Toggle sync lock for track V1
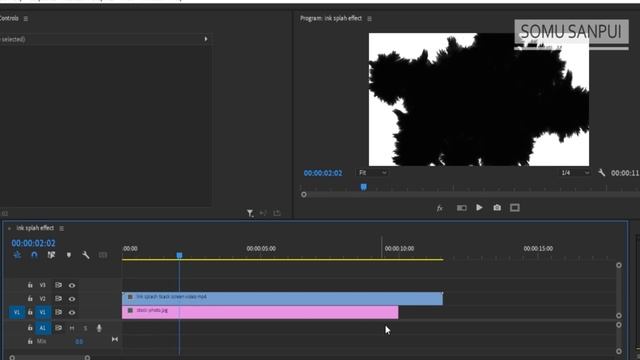This screenshot has width=640, height=360. (x=58, y=312)
